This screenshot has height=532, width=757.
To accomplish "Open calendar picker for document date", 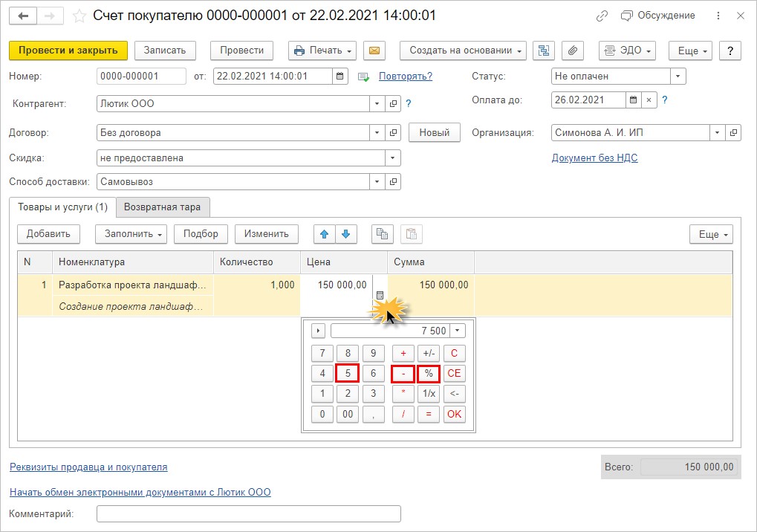I will click(x=339, y=77).
